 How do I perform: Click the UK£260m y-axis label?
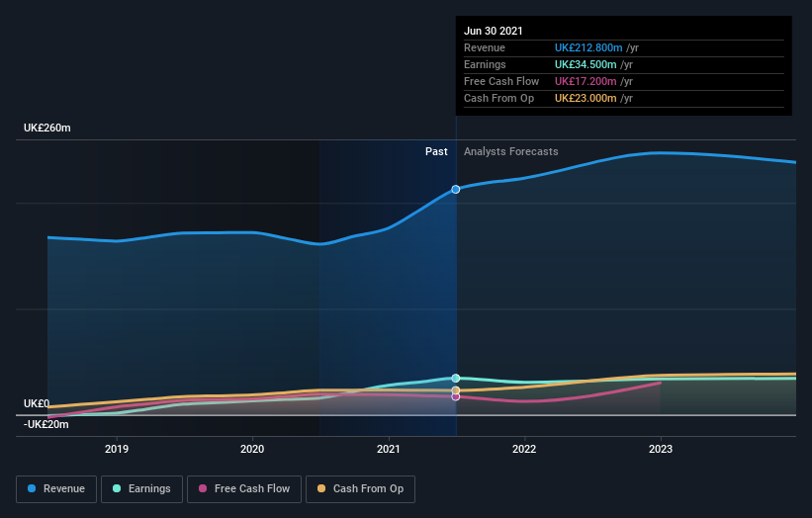point(47,128)
